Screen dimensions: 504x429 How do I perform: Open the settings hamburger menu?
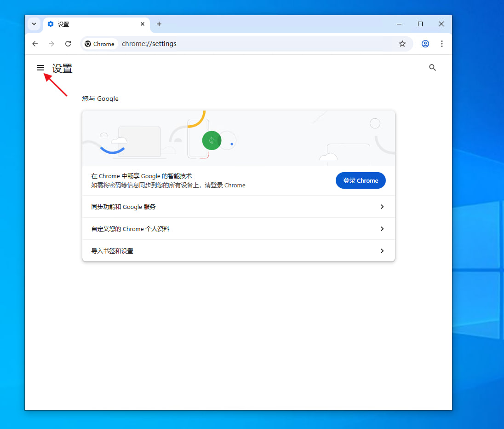click(x=40, y=68)
